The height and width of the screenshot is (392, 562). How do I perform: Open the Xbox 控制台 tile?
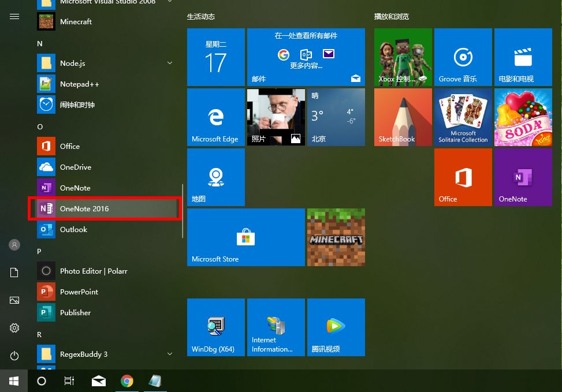click(403, 57)
